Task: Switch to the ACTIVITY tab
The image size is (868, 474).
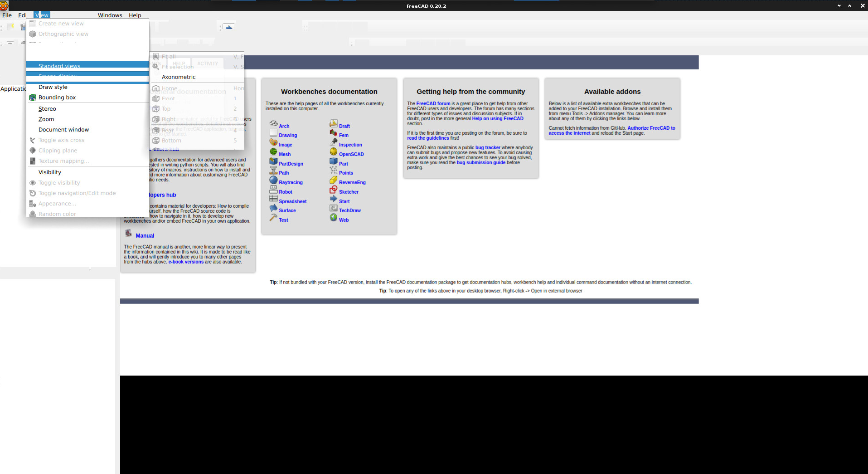Action: click(x=207, y=64)
